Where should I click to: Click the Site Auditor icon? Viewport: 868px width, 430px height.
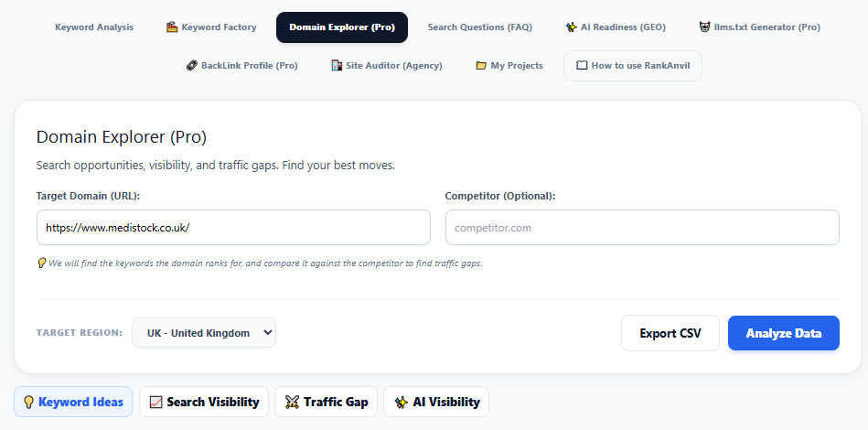337,65
